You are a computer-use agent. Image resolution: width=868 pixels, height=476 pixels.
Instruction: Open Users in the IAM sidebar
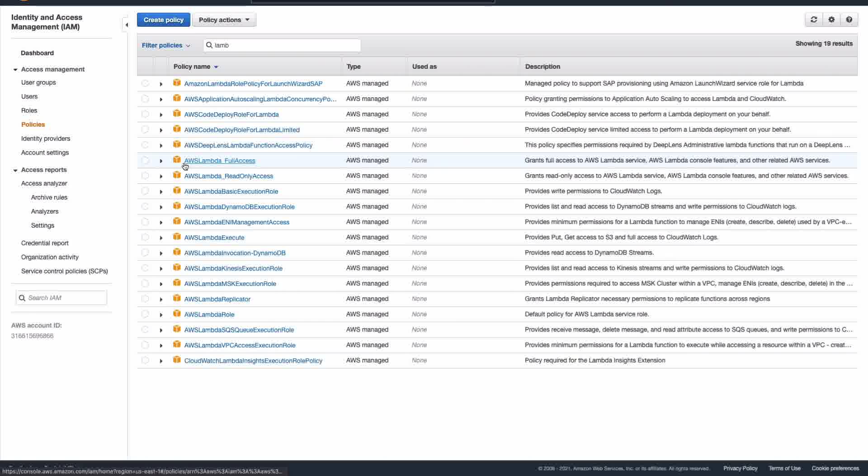29,96
